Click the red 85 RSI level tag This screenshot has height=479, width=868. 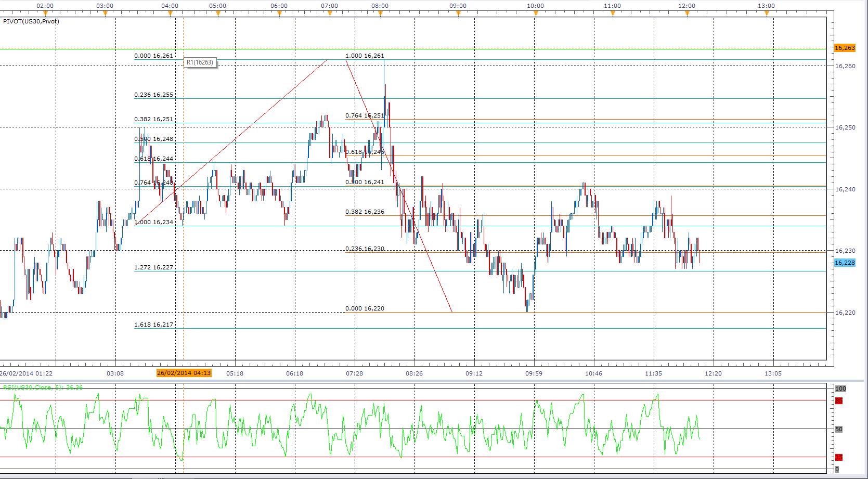(x=838, y=400)
